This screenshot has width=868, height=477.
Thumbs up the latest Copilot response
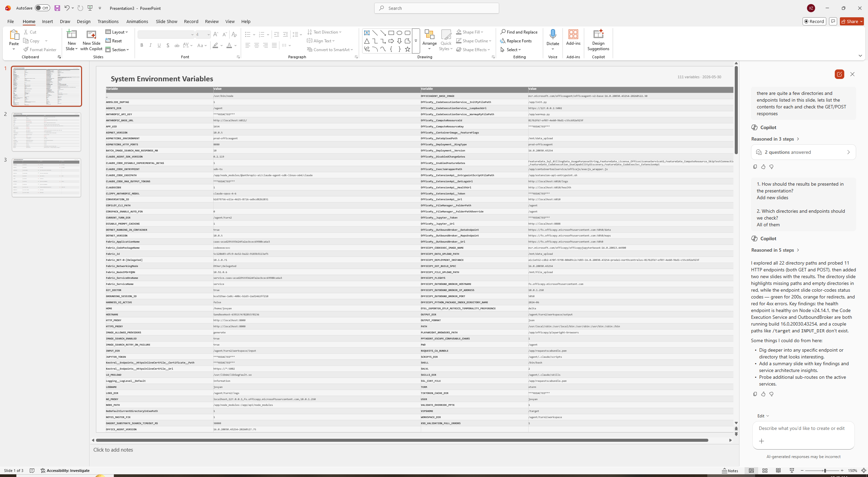(763, 394)
